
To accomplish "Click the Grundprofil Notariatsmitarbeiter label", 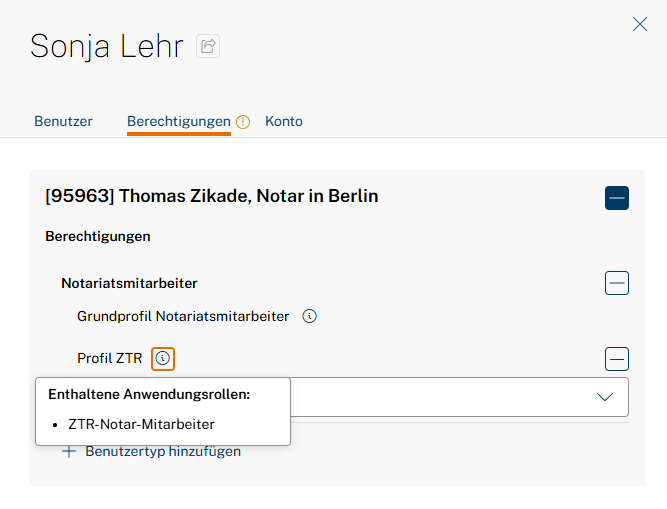I will [x=183, y=316].
